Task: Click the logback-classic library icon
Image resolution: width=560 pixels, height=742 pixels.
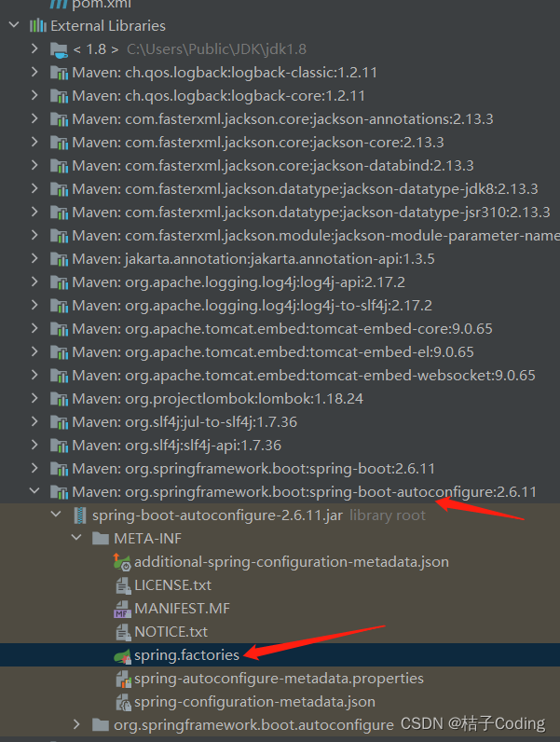Action: pyautogui.click(x=59, y=73)
